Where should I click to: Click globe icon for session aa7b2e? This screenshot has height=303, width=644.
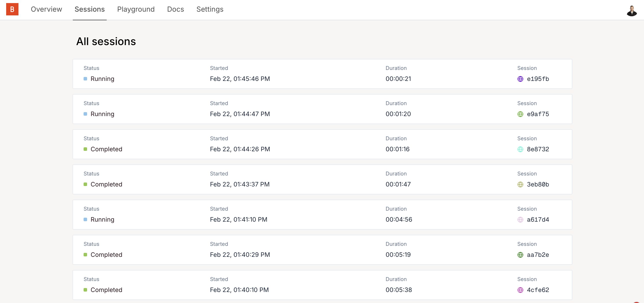[x=520, y=255]
